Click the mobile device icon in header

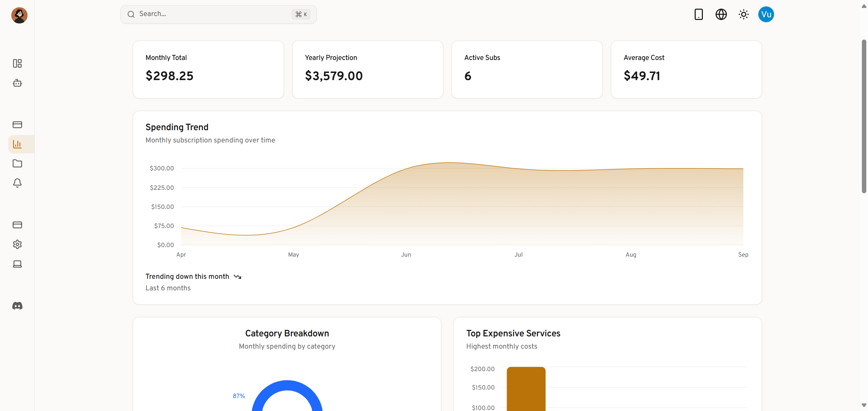pyautogui.click(x=699, y=14)
